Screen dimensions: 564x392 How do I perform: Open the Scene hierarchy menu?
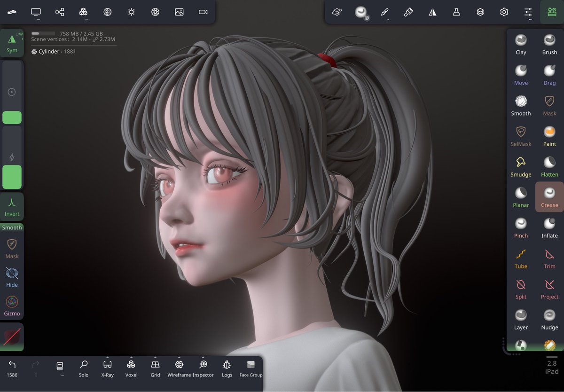pos(60,12)
